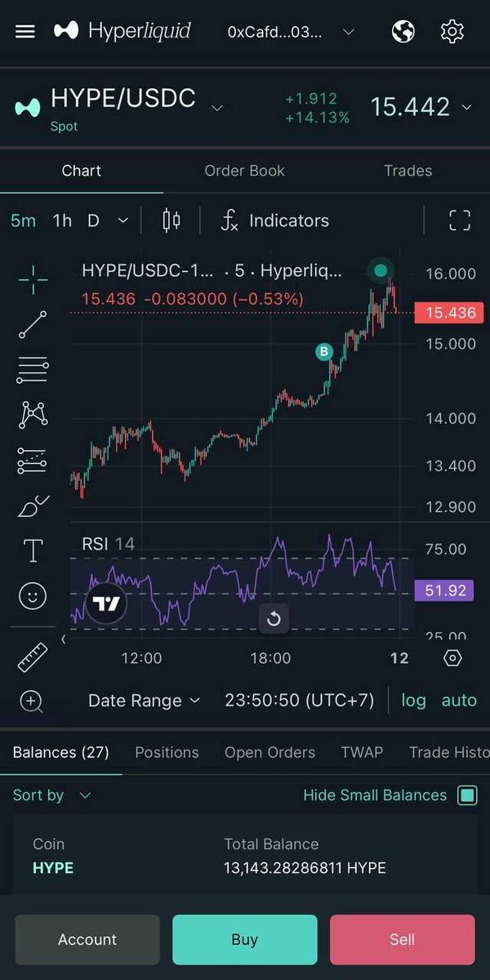Click the B buy marker on chart

(x=324, y=352)
